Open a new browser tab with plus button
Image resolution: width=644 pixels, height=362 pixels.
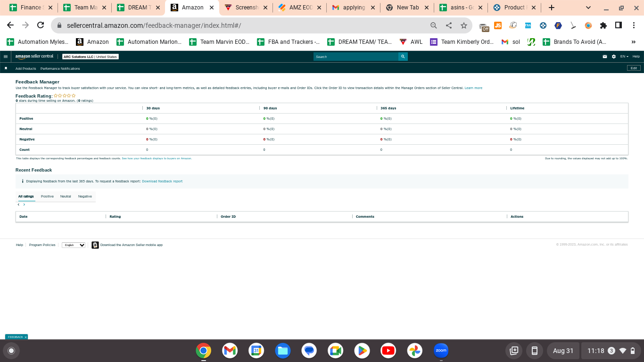click(x=552, y=8)
